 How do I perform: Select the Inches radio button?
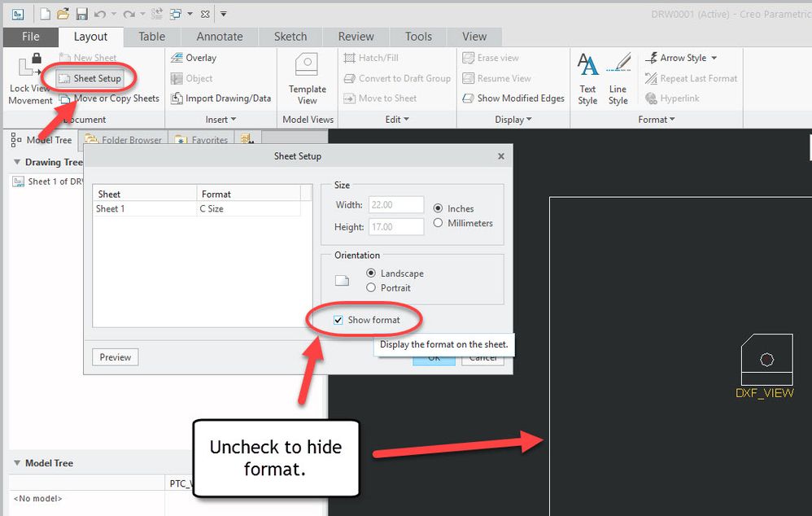click(438, 208)
